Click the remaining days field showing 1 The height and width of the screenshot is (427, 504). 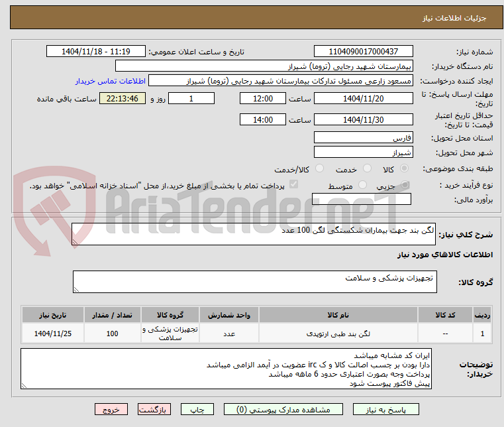tap(191, 99)
